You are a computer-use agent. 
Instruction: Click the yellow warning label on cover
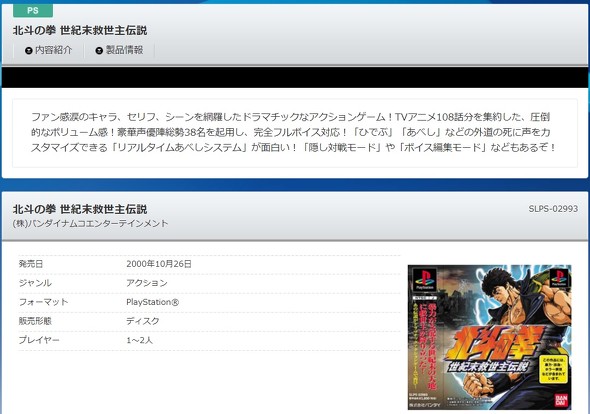pyautogui.click(x=553, y=369)
